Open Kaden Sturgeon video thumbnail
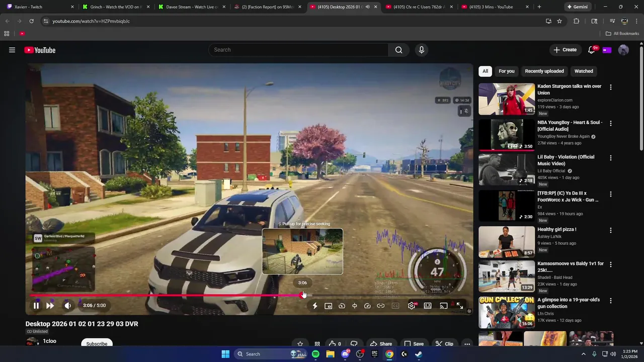The width and height of the screenshot is (644, 362). pos(507,99)
